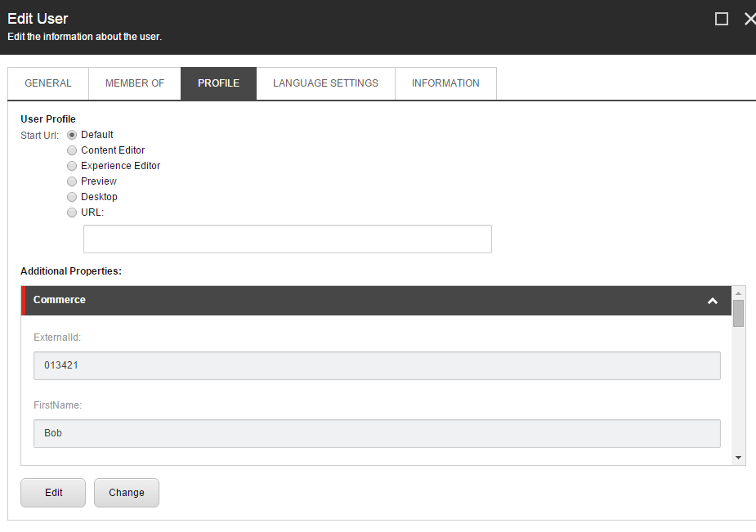Close the Edit User dialog

(749, 19)
